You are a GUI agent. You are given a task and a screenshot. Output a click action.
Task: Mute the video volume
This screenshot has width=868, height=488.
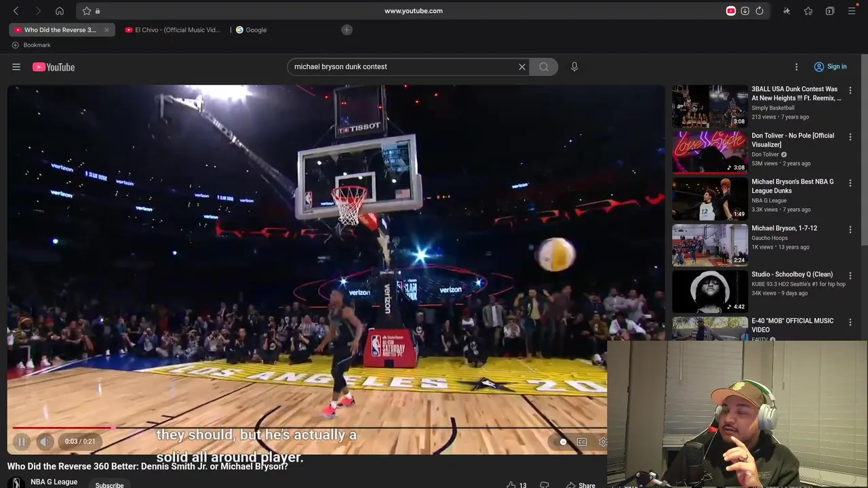(45, 441)
